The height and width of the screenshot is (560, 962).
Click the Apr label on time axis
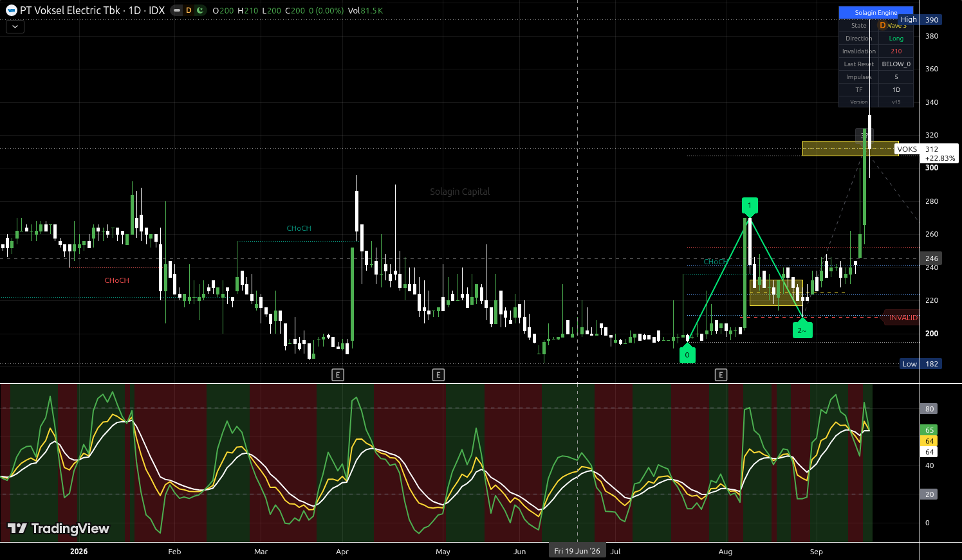coord(342,552)
